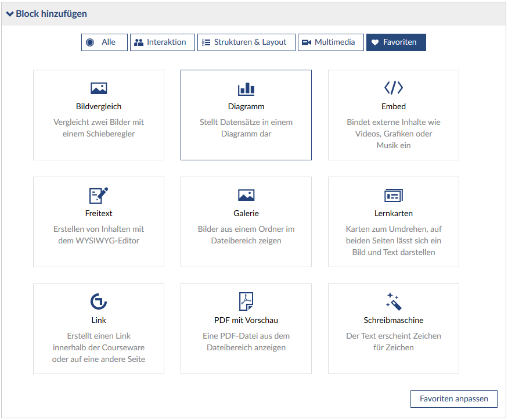This screenshot has width=508, height=420.
Task: Click the Freitext pencil icon
Action: (x=99, y=195)
